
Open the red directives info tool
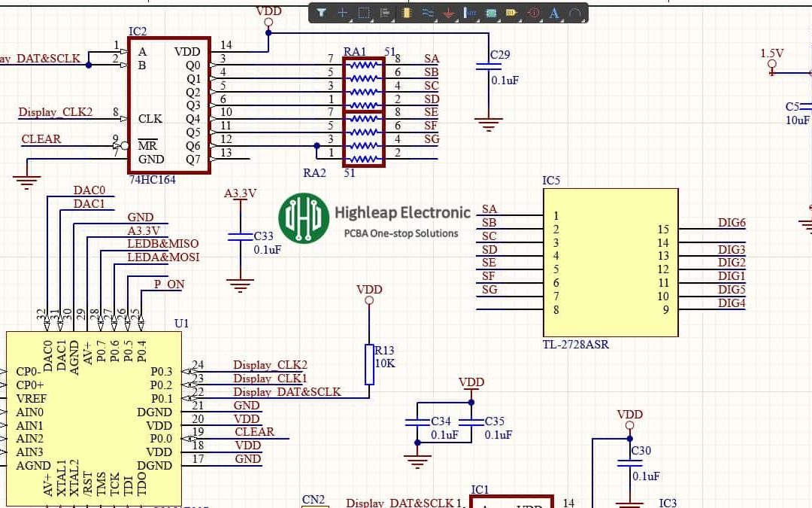point(533,13)
